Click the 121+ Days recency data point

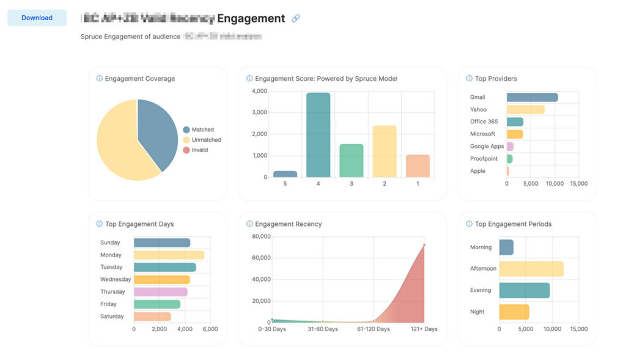[424, 245]
